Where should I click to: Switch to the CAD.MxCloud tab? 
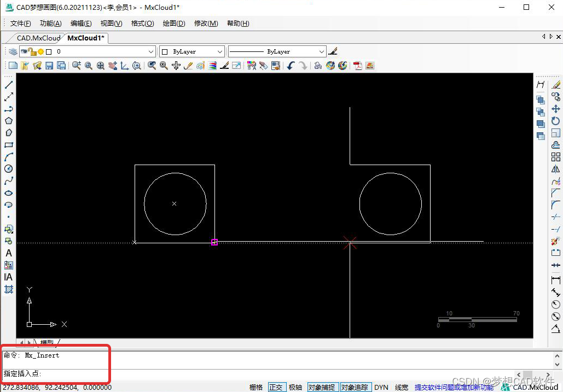click(38, 38)
